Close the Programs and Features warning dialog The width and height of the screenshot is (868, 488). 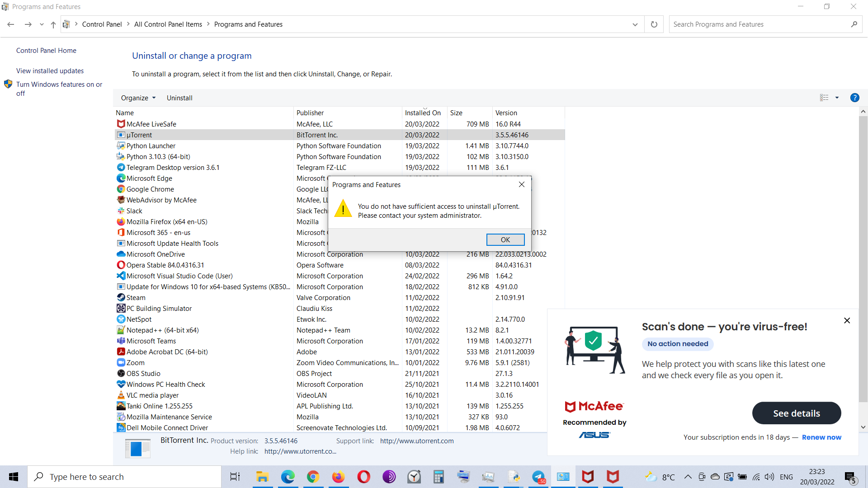(x=522, y=184)
